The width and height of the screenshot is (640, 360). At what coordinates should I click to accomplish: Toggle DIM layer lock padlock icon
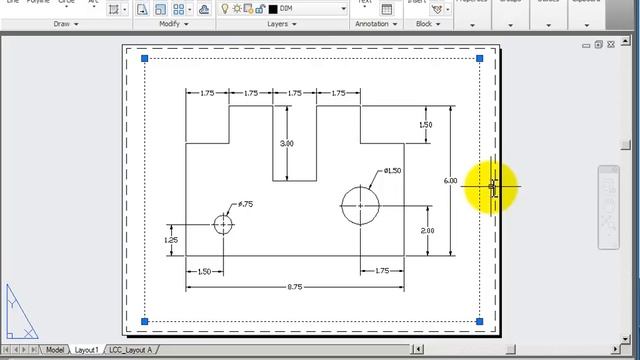[x=260, y=9]
